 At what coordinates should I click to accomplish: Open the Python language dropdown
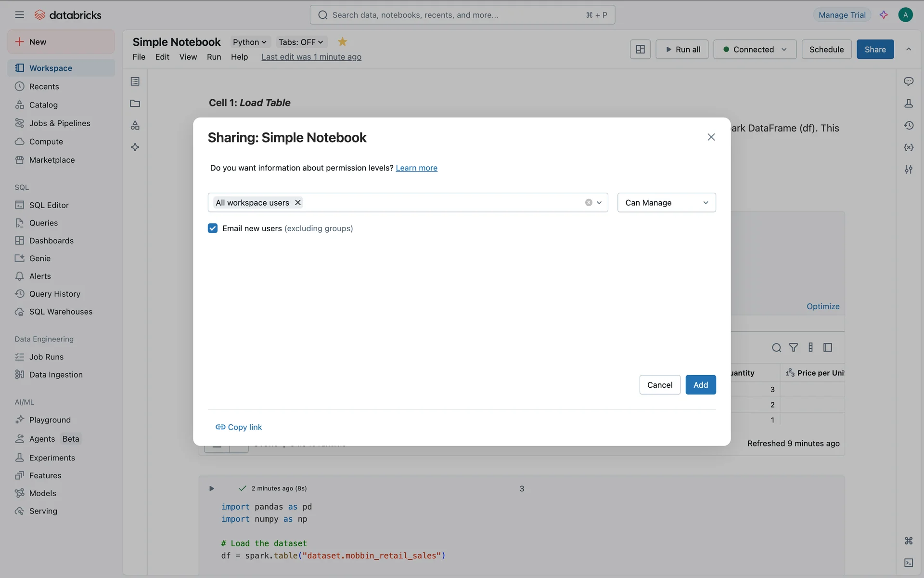point(249,42)
